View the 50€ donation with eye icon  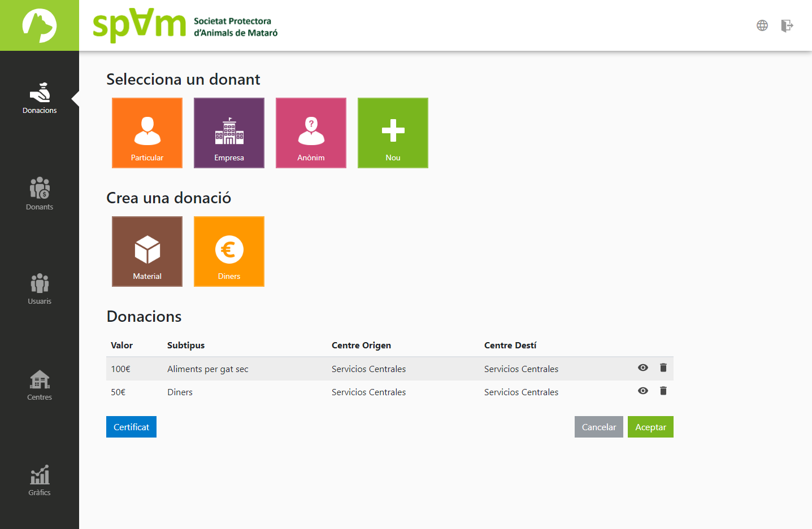[643, 391]
